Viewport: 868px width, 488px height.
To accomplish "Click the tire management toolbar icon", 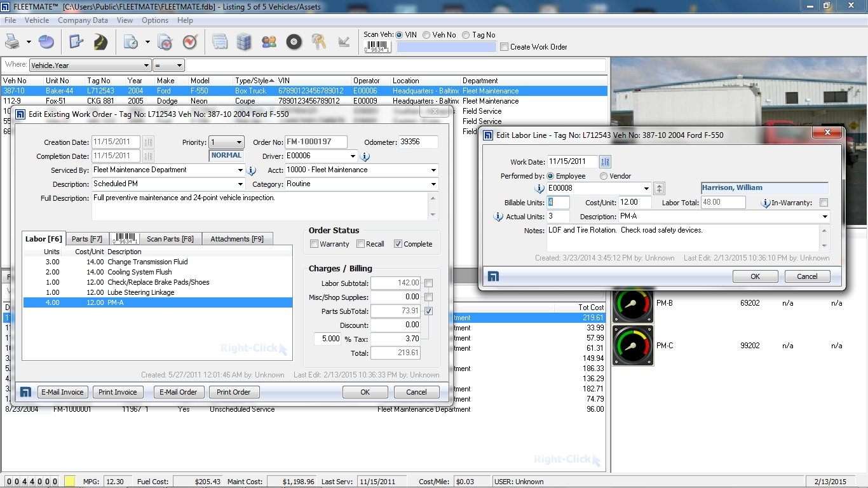I will 294,41.
